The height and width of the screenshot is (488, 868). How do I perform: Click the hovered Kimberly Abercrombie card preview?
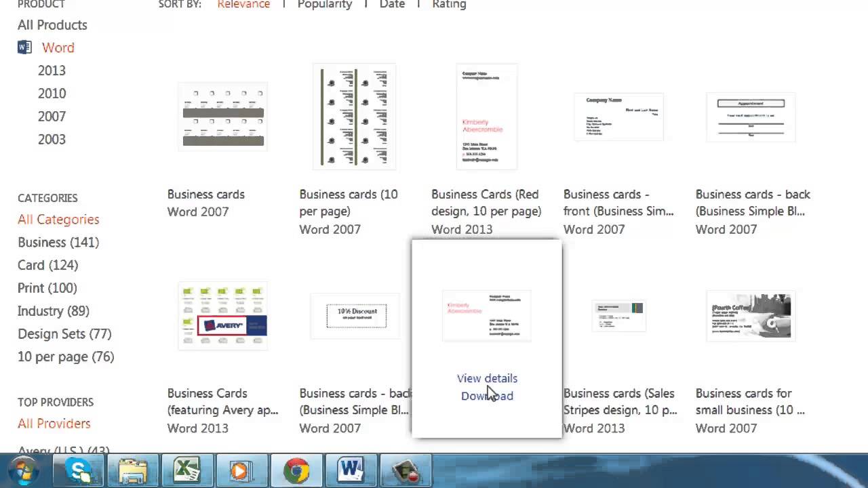(486, 316)
